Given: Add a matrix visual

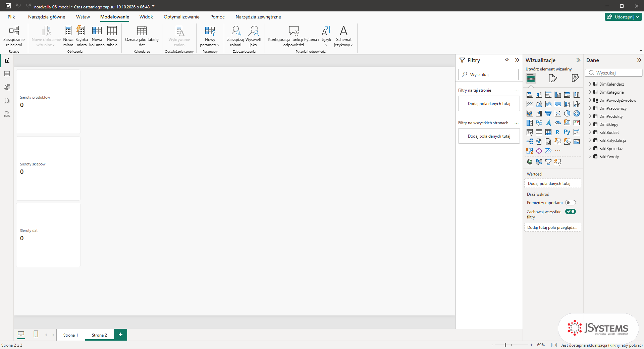Looking at the screenshot, I should 548,132.
